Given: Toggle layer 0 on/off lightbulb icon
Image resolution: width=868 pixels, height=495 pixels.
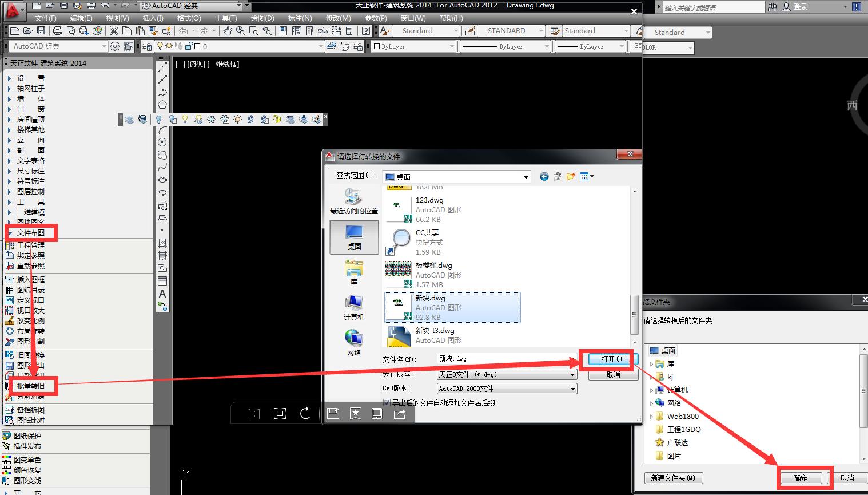Looking at the screenshot, I should [161, 46].
